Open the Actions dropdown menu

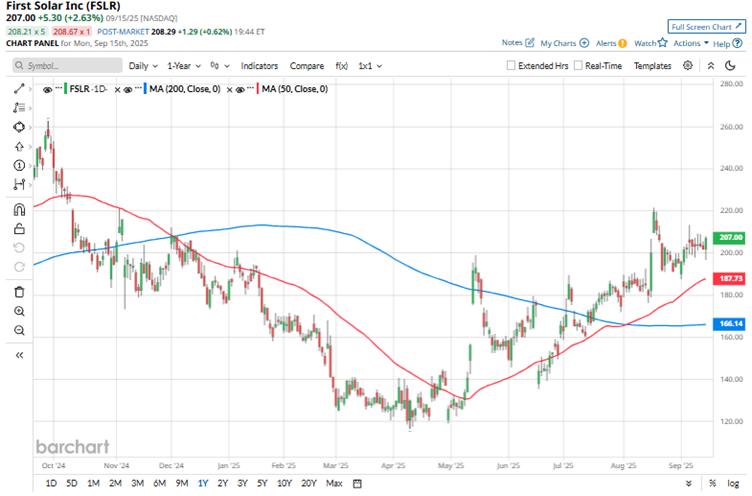[x=691, y=43]
